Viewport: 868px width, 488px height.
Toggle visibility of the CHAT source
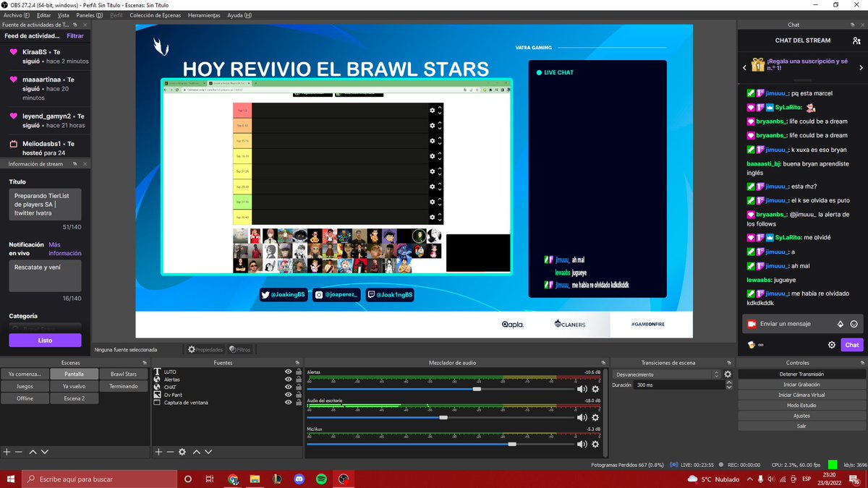[289, 387]
